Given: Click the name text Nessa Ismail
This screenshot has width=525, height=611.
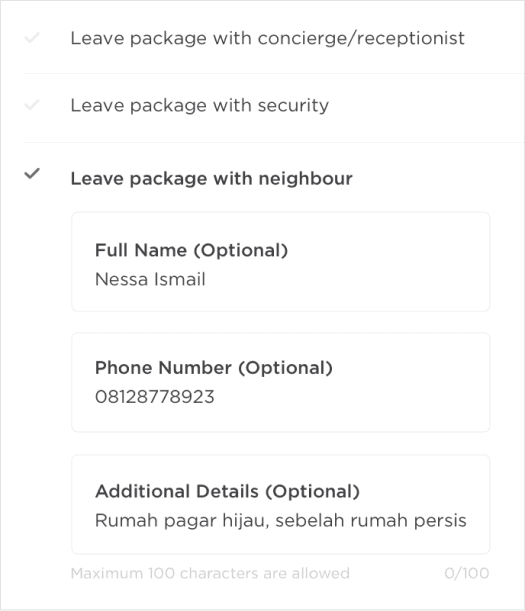Looking at the screenshot, I should (150, 279).
